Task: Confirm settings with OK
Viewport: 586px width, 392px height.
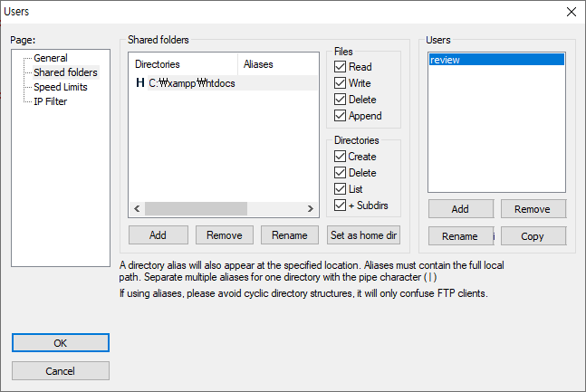Action: pyautogui.click(x=61, y=343)
